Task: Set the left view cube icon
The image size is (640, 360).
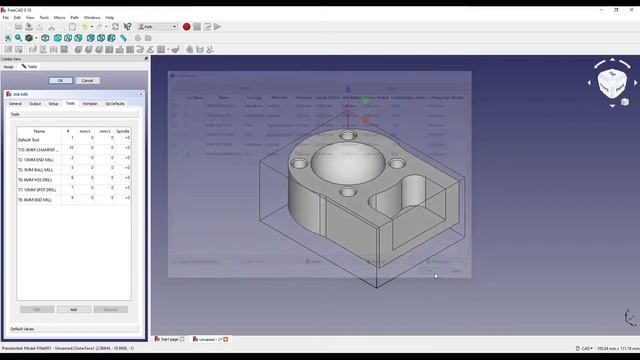Action: (111, 38)
